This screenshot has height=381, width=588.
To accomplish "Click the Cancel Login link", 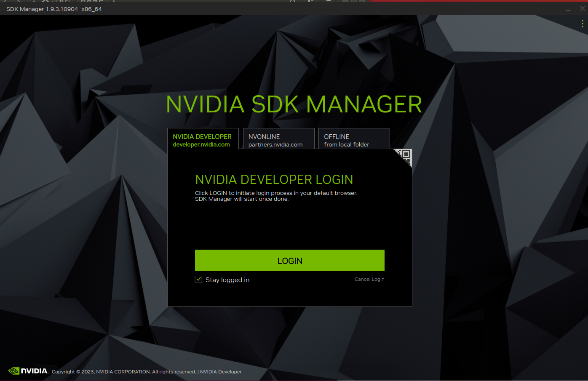I will (369, 279).
